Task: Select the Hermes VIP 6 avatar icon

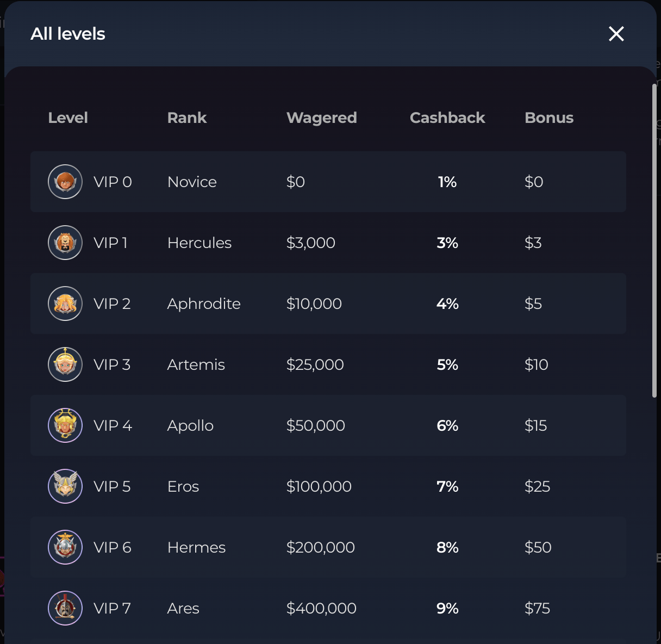Action: (65, 547)
